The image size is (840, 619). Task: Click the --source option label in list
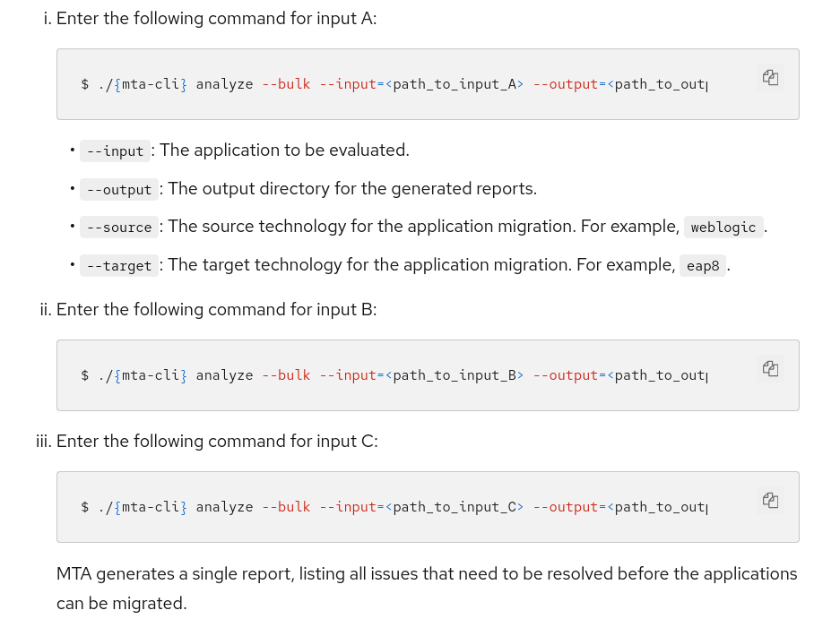click(119, 228)
